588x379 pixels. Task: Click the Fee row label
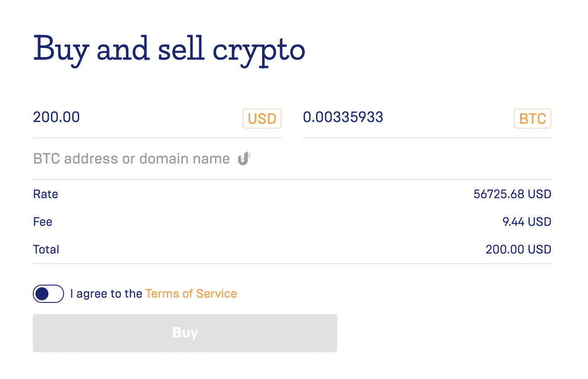pos(42,222)
